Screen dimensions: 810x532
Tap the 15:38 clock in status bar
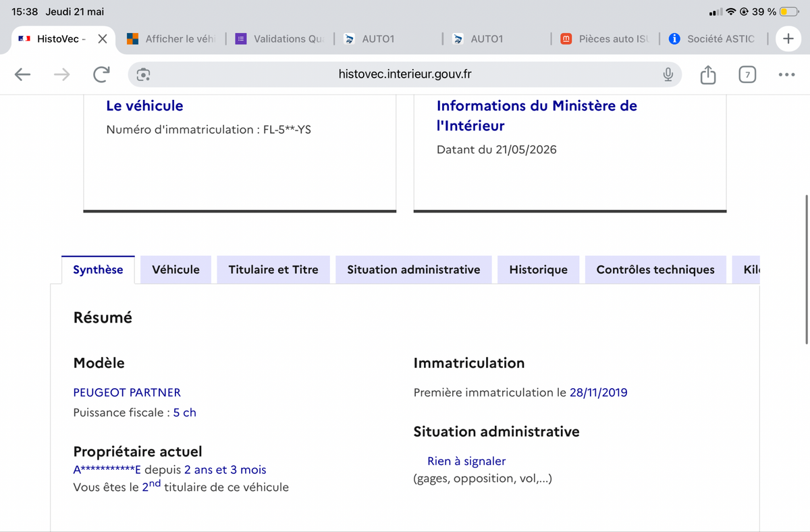coord(25,11)
